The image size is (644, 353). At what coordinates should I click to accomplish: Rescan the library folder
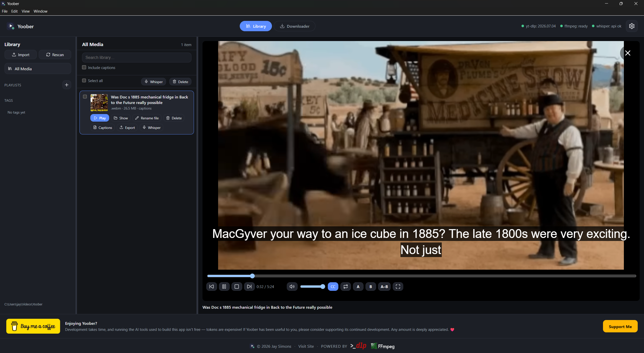[x=55, y=55]
